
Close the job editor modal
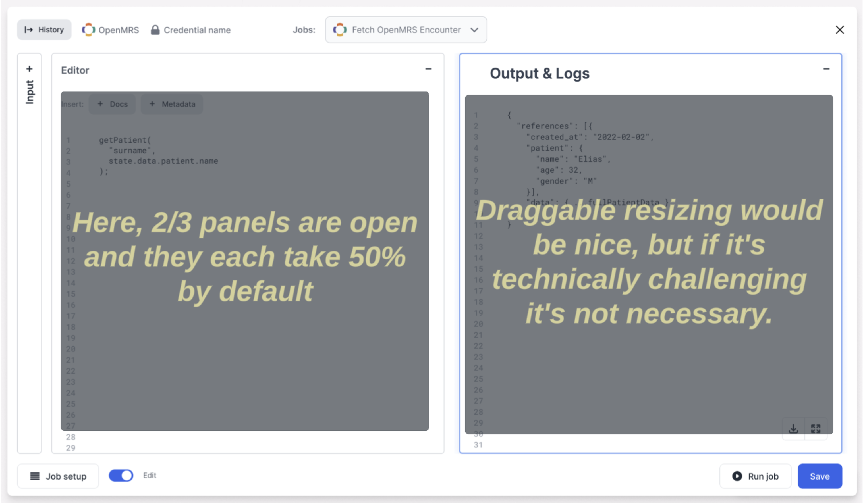(x=840, y=30)
